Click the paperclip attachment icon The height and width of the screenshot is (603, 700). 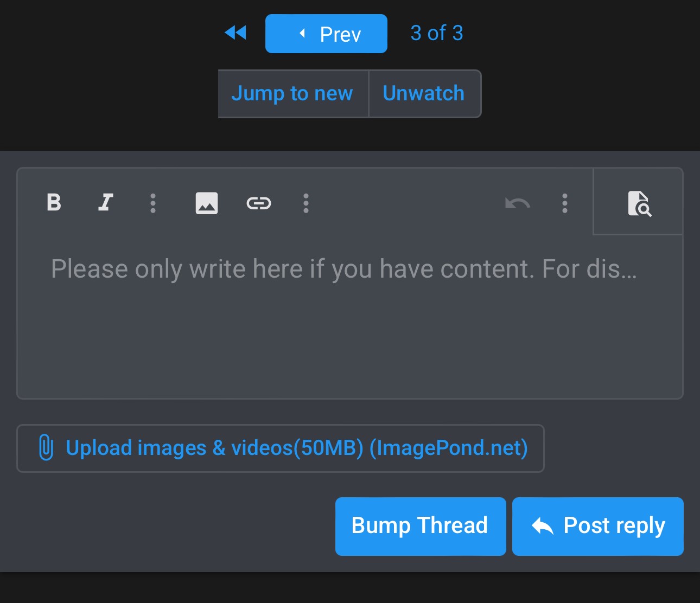click(x=46, y=448)
